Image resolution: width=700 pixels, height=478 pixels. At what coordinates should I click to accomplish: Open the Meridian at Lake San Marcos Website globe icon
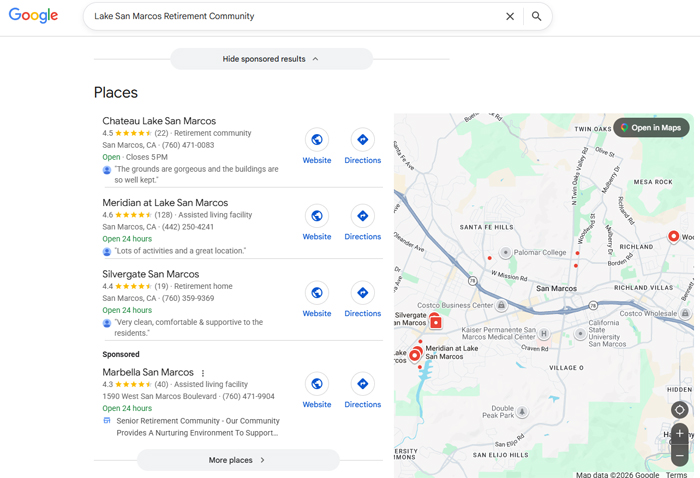point(317,216)
